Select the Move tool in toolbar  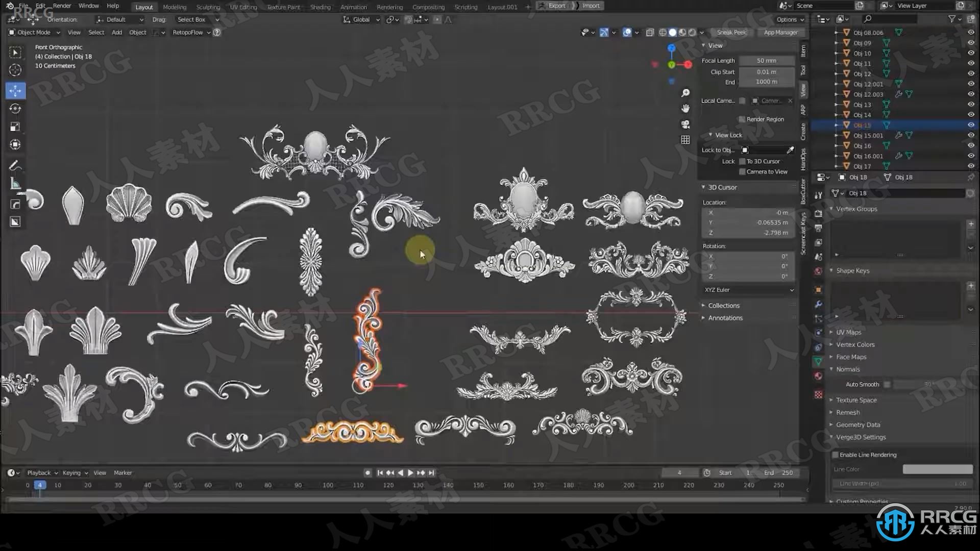(15, 89)
